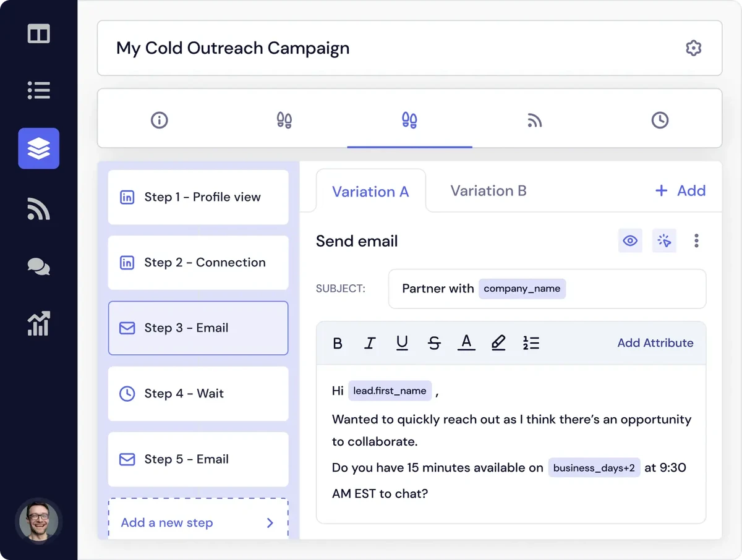The height and width of the screenshot is (560, 742).
Task: Toggle bold text formatting
Action: point(338,343)
